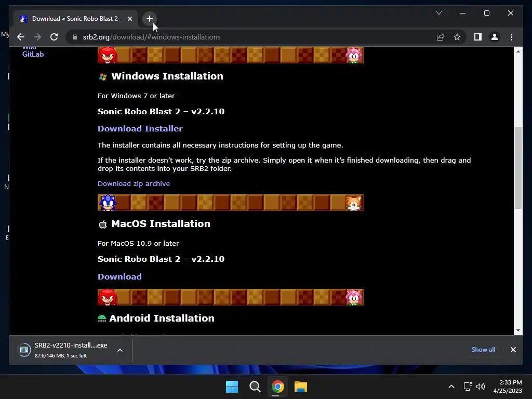Click the download progress file icon
Viewport: 532px width, 399px height.
click(x=24, y=350)
